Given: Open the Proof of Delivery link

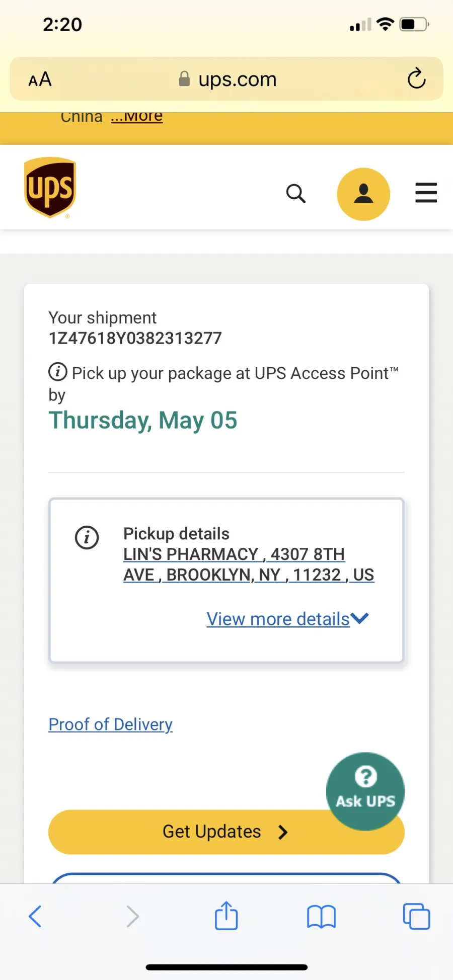Looking at the screenshot, I should pos(111,724).
